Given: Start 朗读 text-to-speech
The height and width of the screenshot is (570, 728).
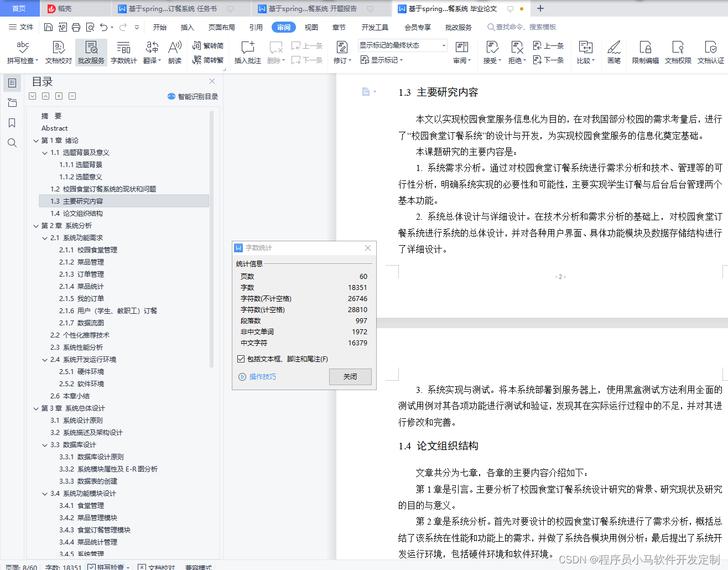Looking at the screenshot, I should click(x=175, y=53).
